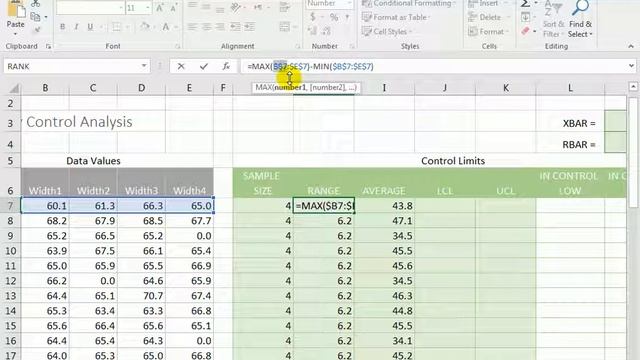
Task: Open the Font dialog launcher
Action: [x=178, y=47]
